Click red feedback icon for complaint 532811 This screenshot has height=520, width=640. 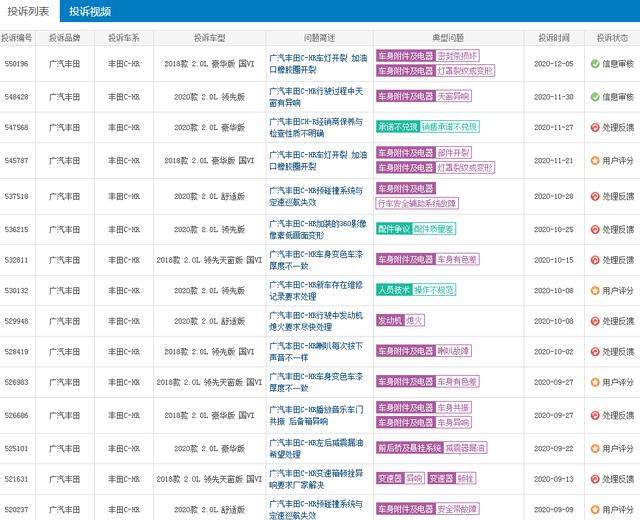[x=595, y=260]
